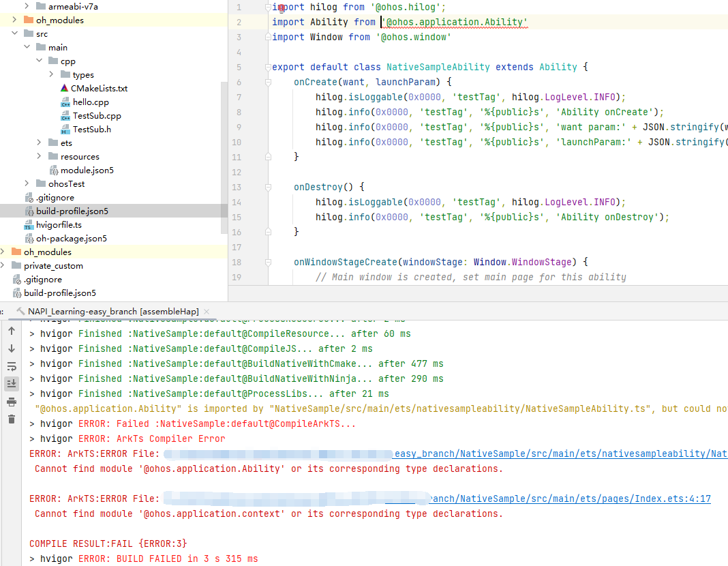Jump to previous message in console
Image resolution: width=728 pixels, height=566 pixels.
[x=12, y=331]
